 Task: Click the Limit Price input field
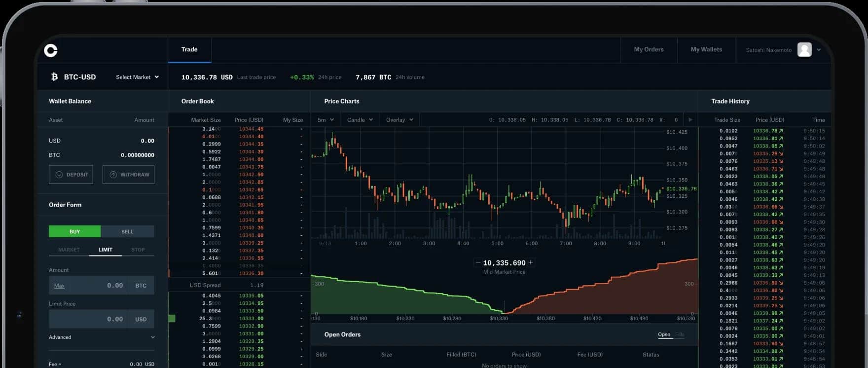[89, 319]
